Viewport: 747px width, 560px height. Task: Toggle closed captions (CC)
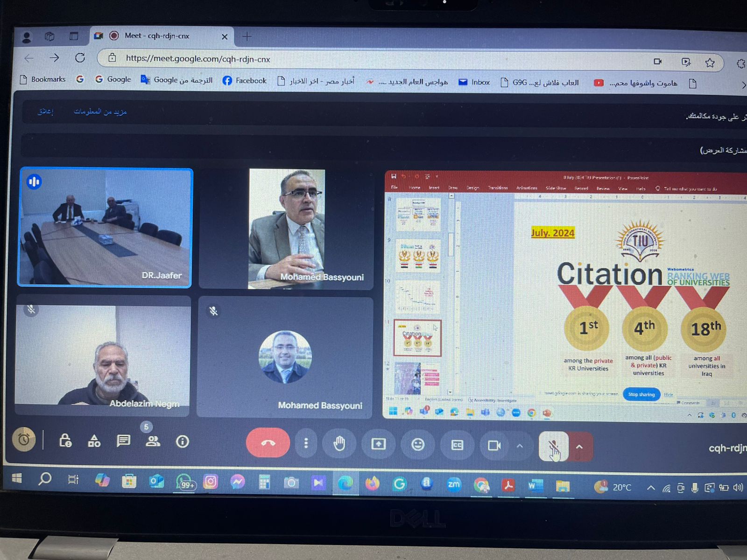pos(457,445)
